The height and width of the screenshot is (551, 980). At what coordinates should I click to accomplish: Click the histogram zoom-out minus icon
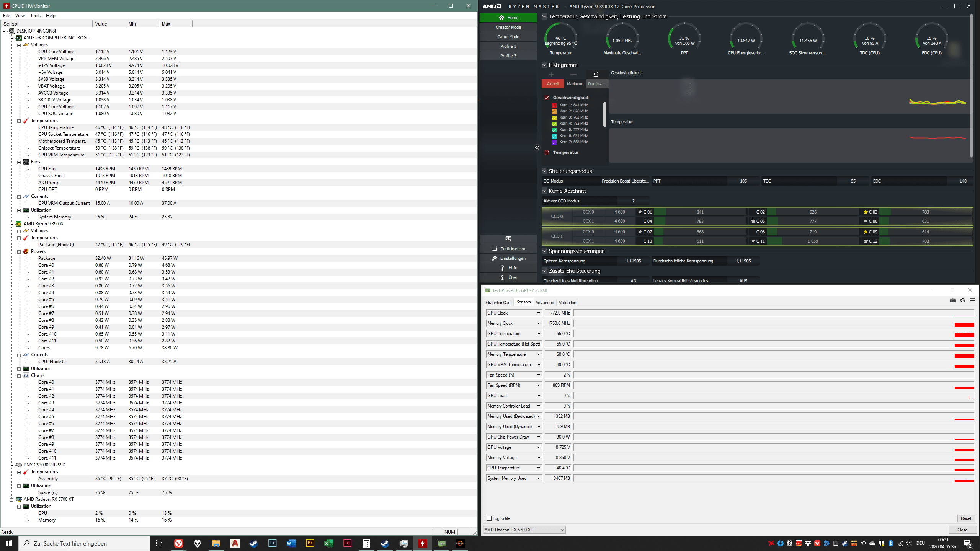573,75
